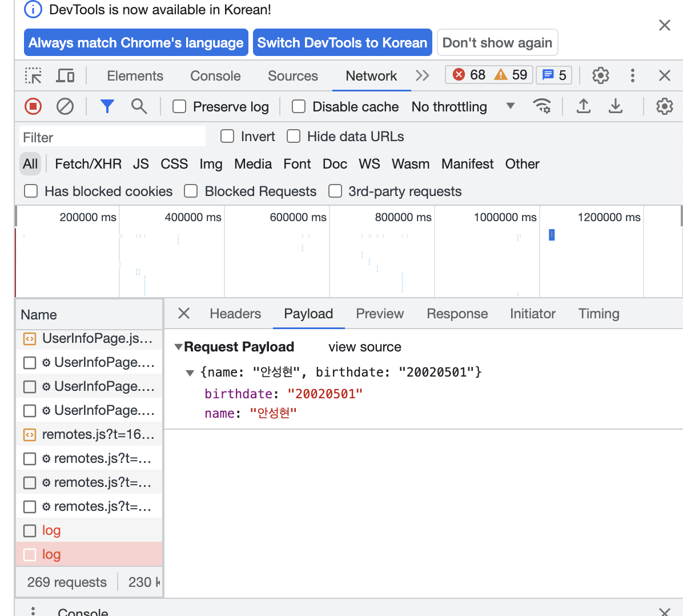Viewport: 683px width, 616px height.
Task: Open Network panel settings gear
Action: tap(664, 106)
